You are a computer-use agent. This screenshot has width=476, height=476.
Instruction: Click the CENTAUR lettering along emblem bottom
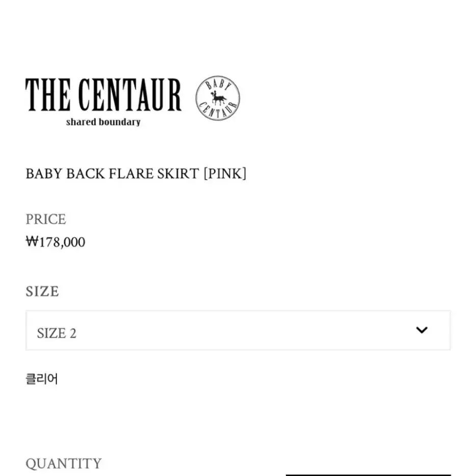[x=218, y=110]
